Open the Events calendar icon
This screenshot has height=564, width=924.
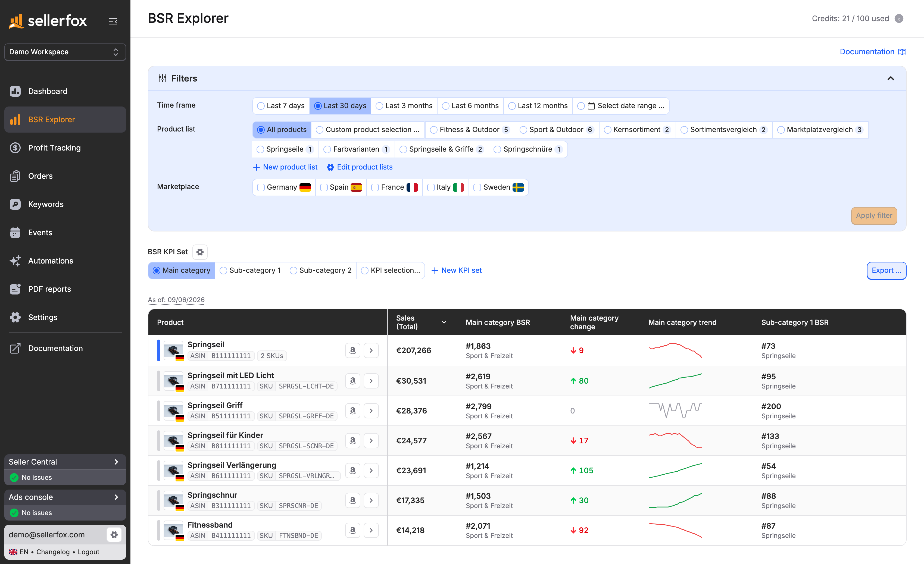tap(15, 233)
